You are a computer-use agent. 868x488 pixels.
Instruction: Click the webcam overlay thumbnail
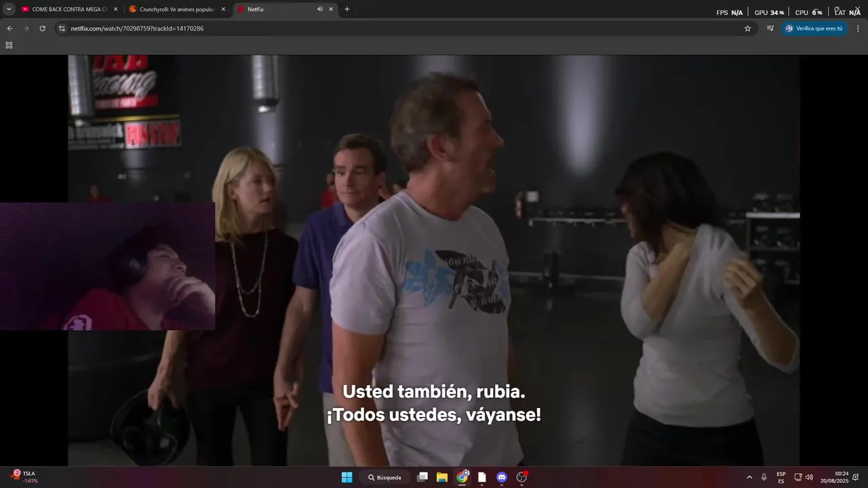pyautogui.click(x=107, y=266)
